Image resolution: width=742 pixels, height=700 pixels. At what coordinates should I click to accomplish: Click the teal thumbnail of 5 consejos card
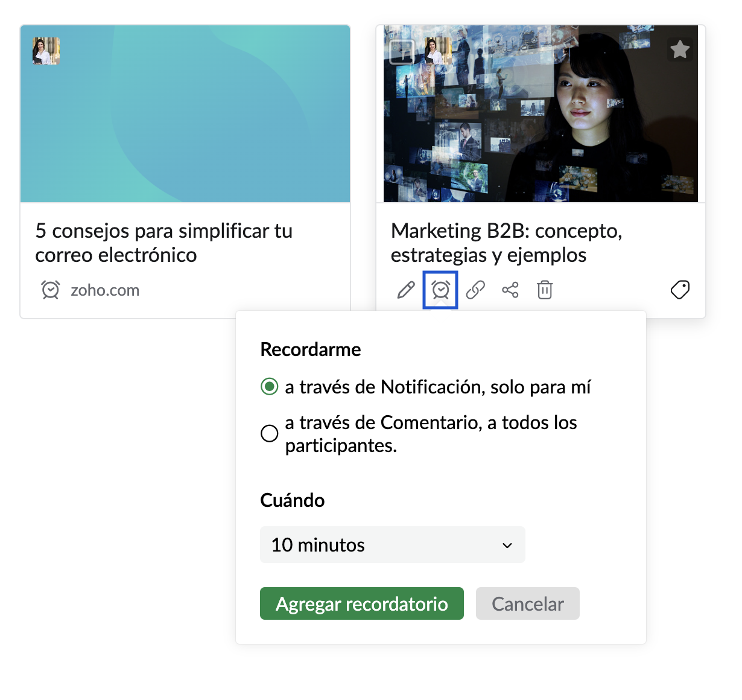185,114
